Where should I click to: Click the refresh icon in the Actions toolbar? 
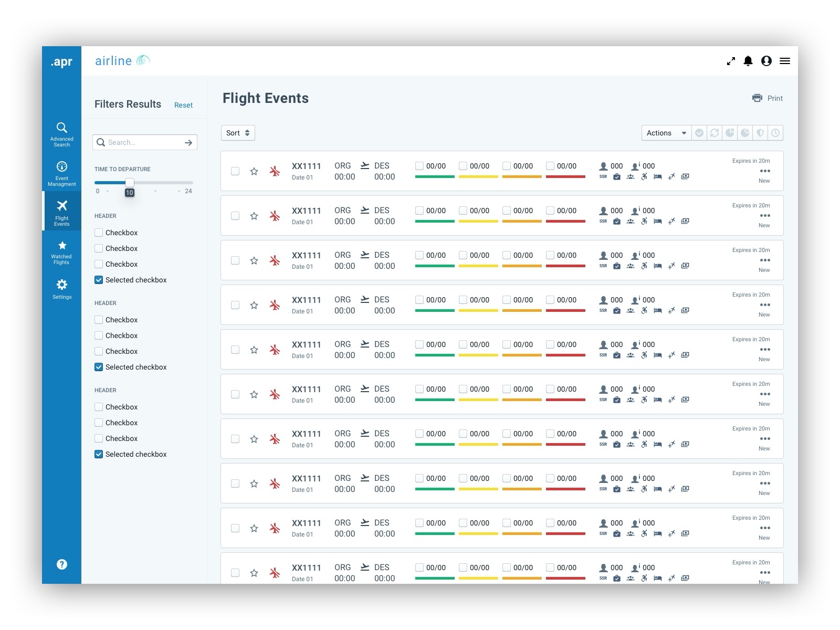(x=715, y=133)
